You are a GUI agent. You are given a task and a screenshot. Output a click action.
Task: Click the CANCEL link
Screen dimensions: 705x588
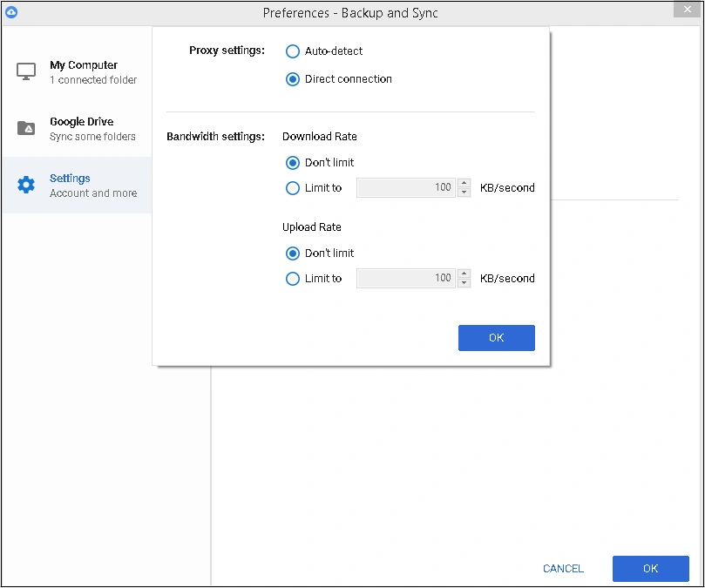pyautogui.click(x=563, y=568)
